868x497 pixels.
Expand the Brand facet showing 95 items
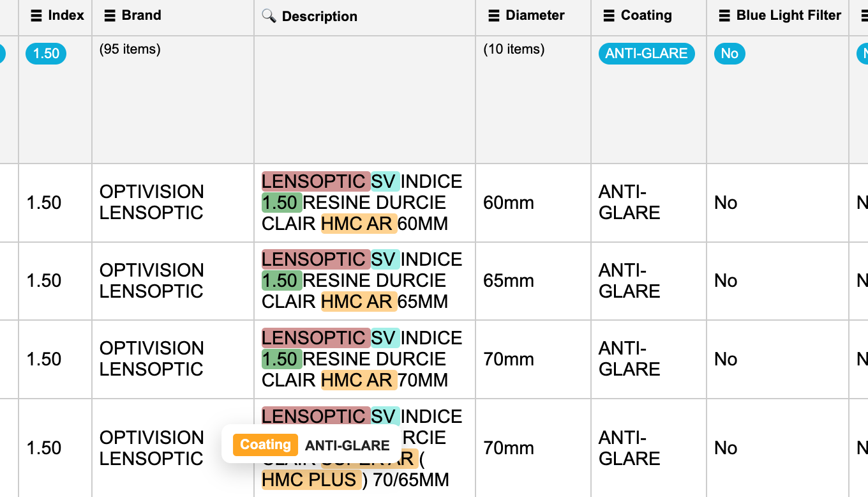tap(130, 49)
